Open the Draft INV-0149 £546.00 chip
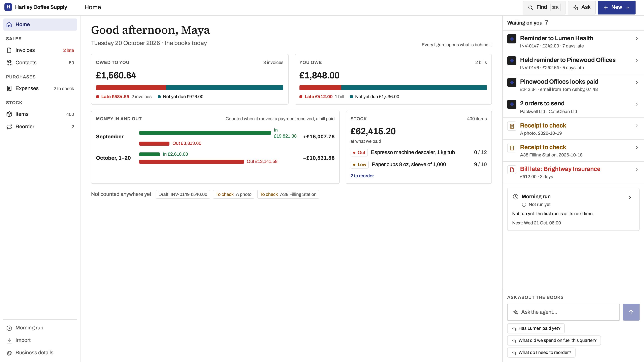This screenshot has height=362, width=644. 183,194
